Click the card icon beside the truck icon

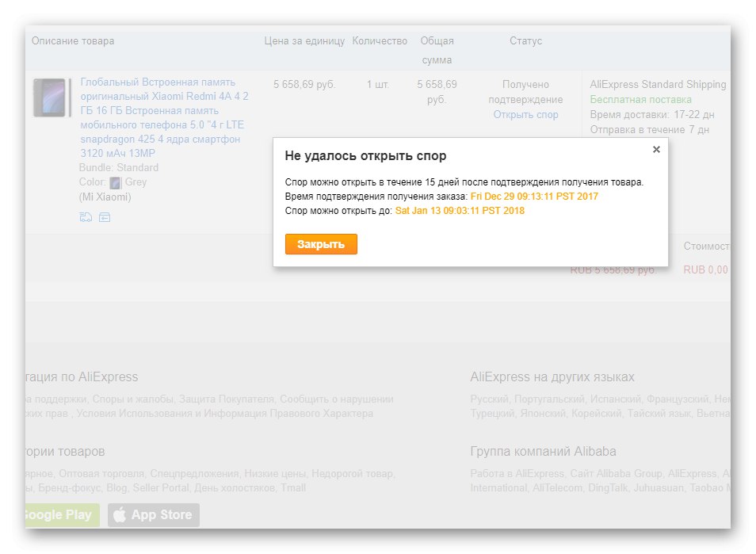(x=105, y=217)
